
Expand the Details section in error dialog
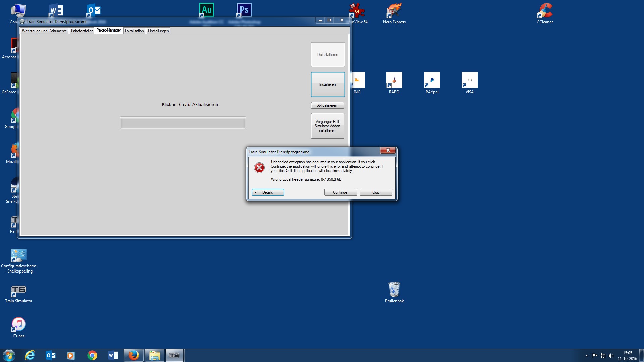[268, 192]
